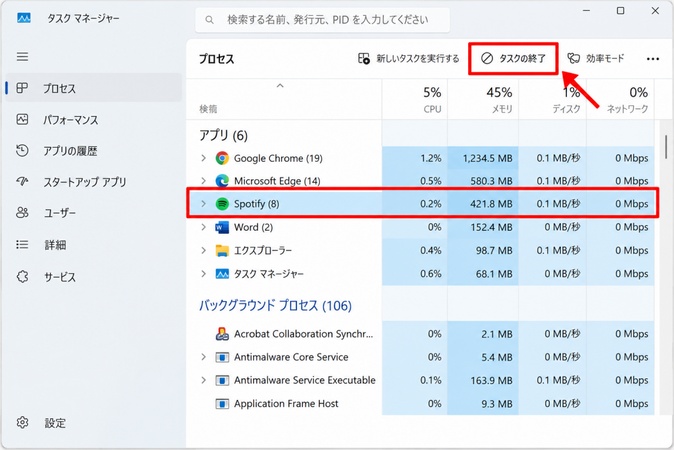Screen dimensions: 674x450
Task: Collapse the column header caret
Action: point(280,86)
